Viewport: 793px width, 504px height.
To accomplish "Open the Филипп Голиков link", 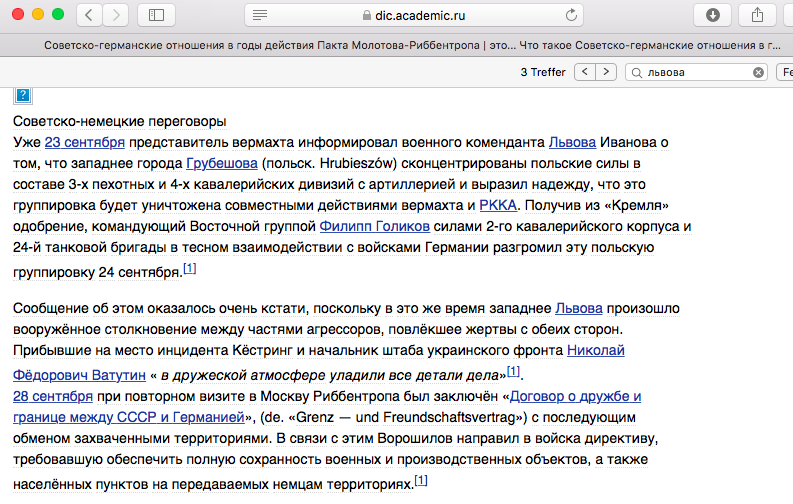I will pyautogui.click(x=375, y=226).
